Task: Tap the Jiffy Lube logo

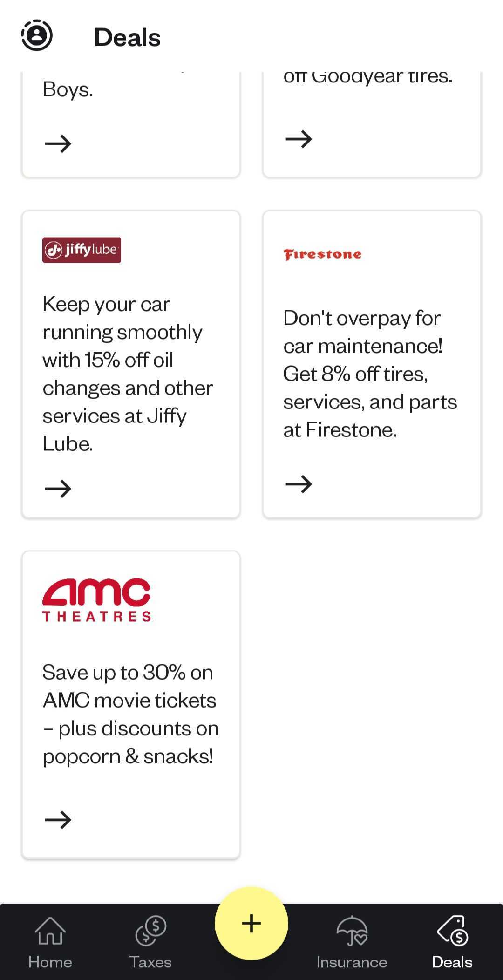Action: pyautogui.click(x=82, y=250)
